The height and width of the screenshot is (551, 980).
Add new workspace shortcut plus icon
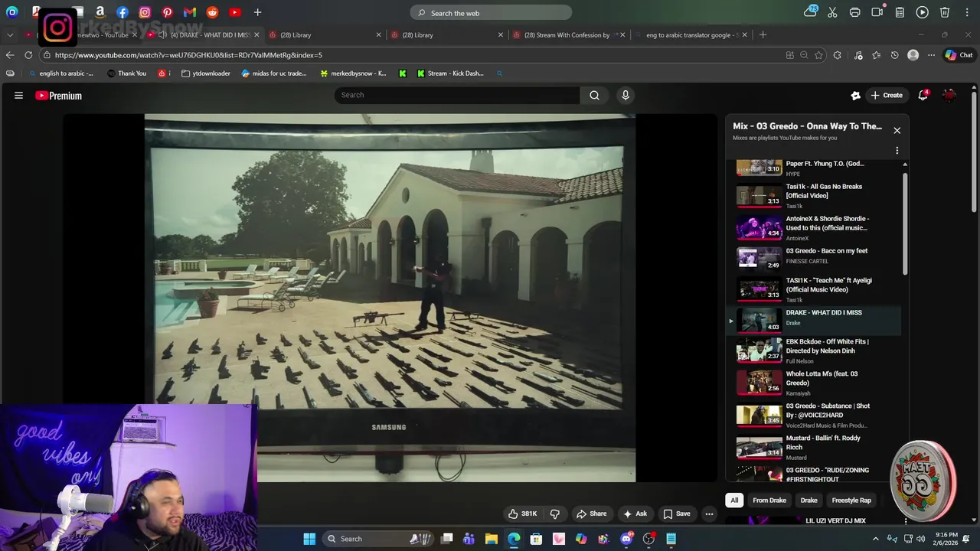[257, 12]
